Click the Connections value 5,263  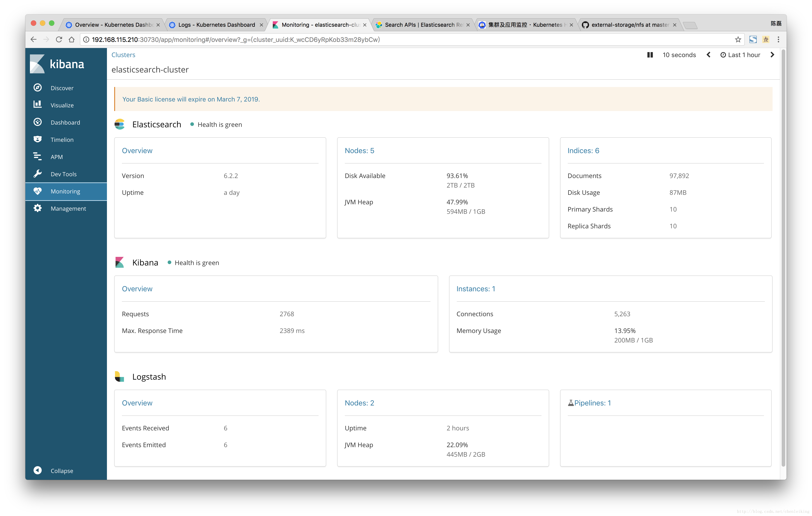622,314
